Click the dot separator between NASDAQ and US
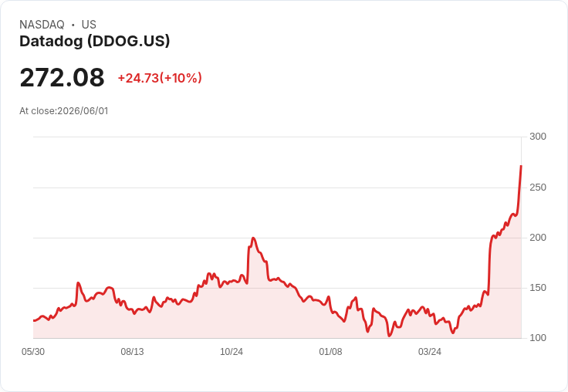 (x=73, y=25)
